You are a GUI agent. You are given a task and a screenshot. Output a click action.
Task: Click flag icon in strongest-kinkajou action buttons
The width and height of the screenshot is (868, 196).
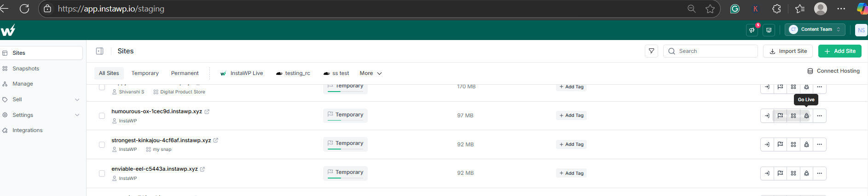[x=780, y=144]
